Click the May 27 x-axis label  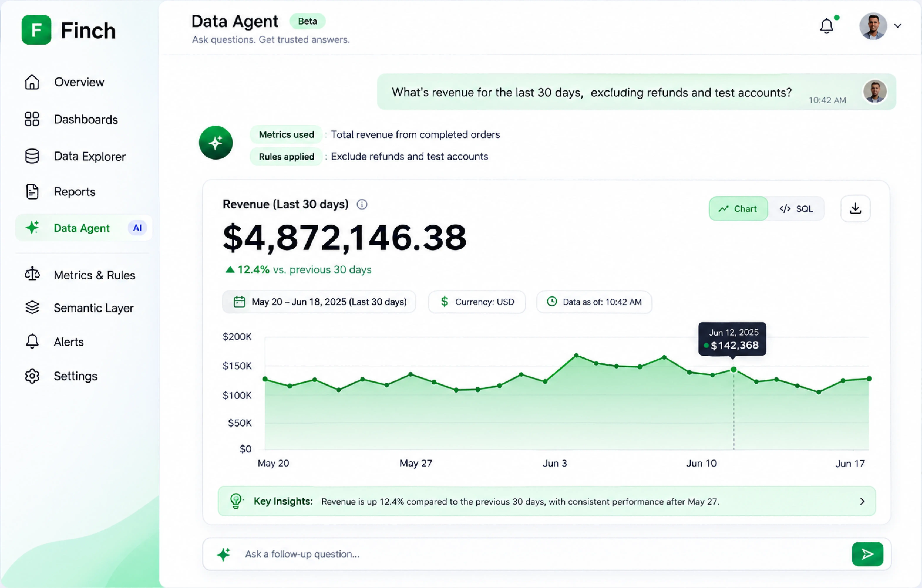coord(416,463)
